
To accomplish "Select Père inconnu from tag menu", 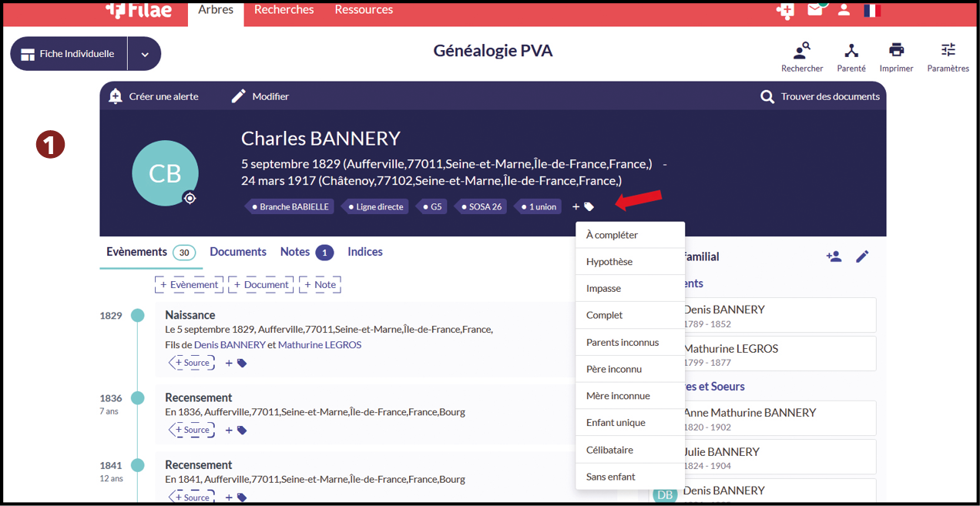I will [630, 369].
